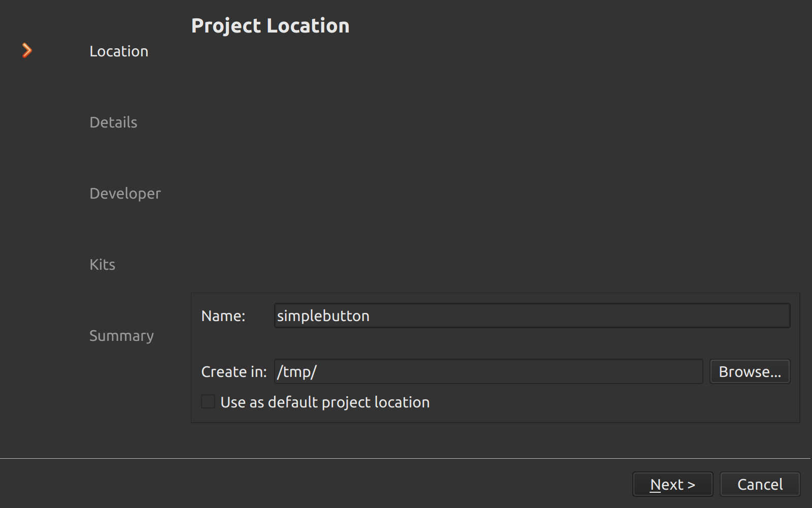Select the Summary wizard step
The image size is (812, 508).
coord(121,336)
